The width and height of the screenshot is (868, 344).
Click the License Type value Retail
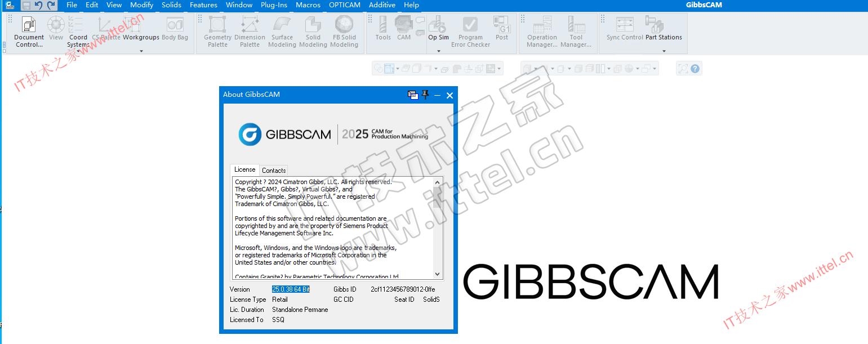tap(280, 300)
